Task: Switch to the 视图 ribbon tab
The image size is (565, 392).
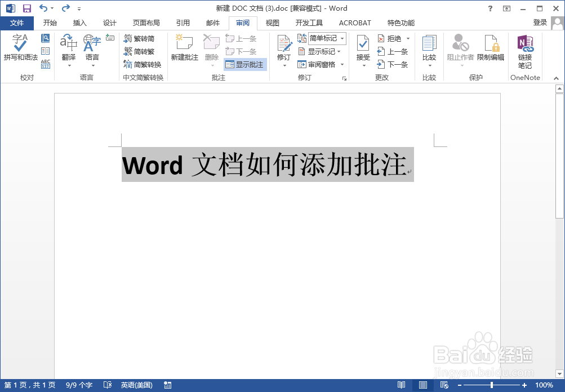Action: pyautogui.click(x=272, y=23)
